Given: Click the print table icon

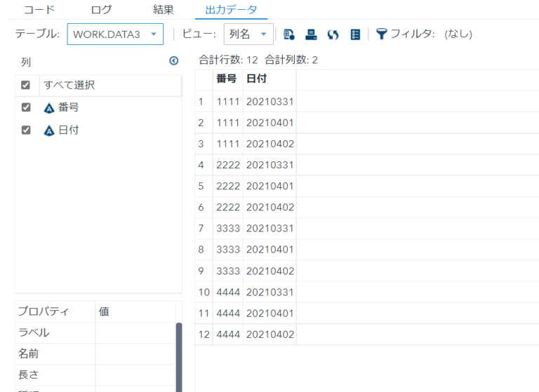Looking at the screenshot, I should click(x=311, y=34).
